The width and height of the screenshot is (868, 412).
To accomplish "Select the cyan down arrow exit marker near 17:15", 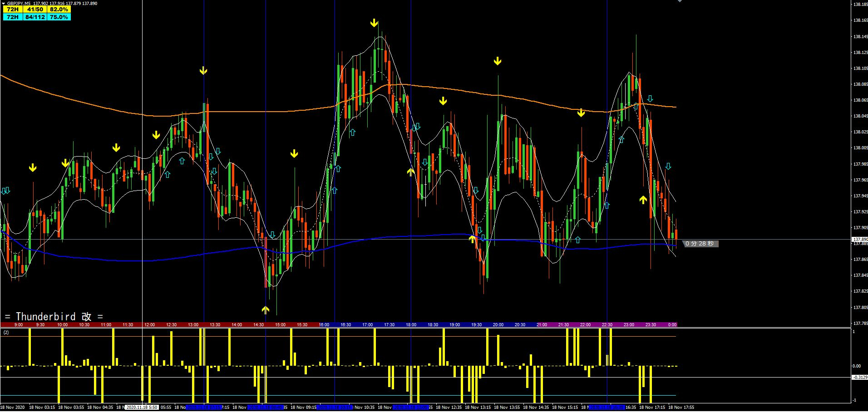I will (x=416, y=128).
